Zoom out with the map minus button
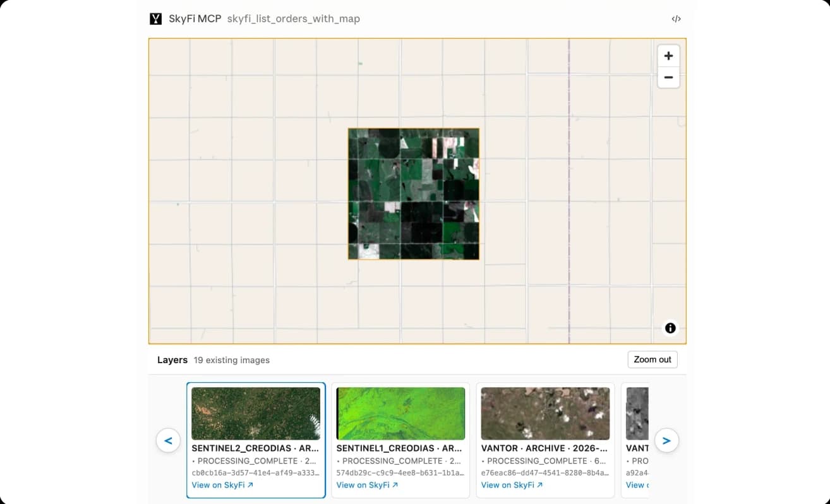 668,77
